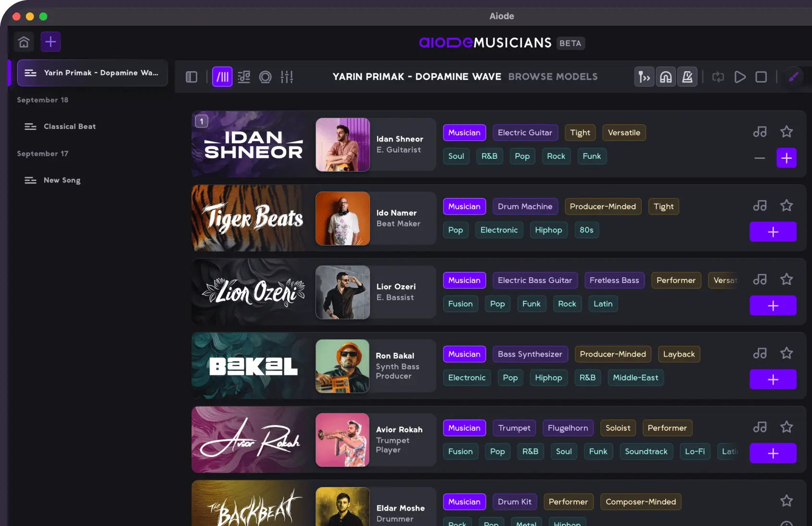Favorite Ron Bakal with the star
Image resolution: width=812 pixels, height=526 pixels.
click(787, 354)
